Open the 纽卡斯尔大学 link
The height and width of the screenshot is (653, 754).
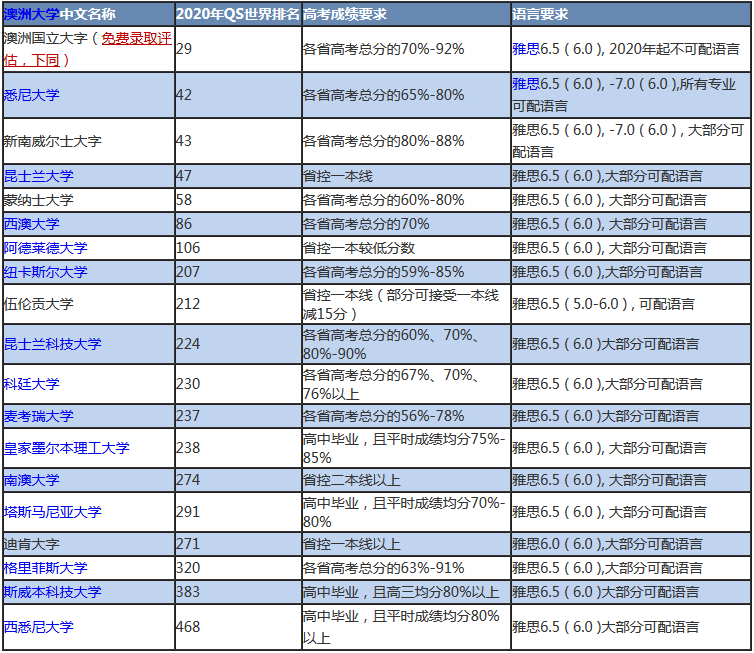pyautogui.click(x=46, y=272)
